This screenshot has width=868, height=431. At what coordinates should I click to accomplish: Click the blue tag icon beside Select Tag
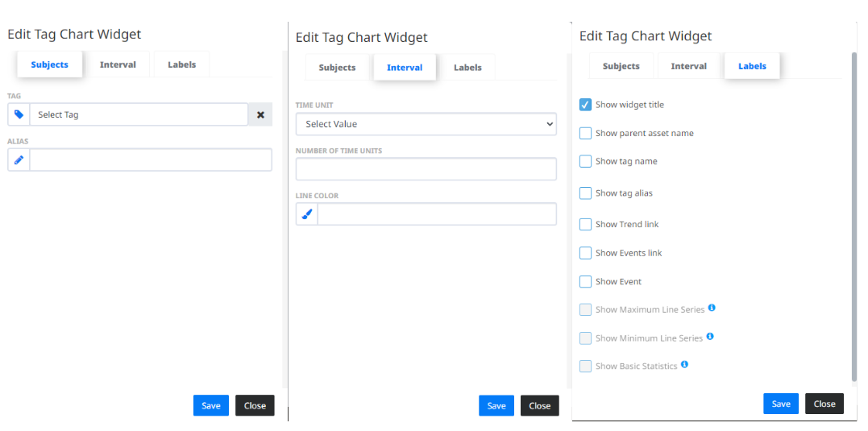pos(19,114)
